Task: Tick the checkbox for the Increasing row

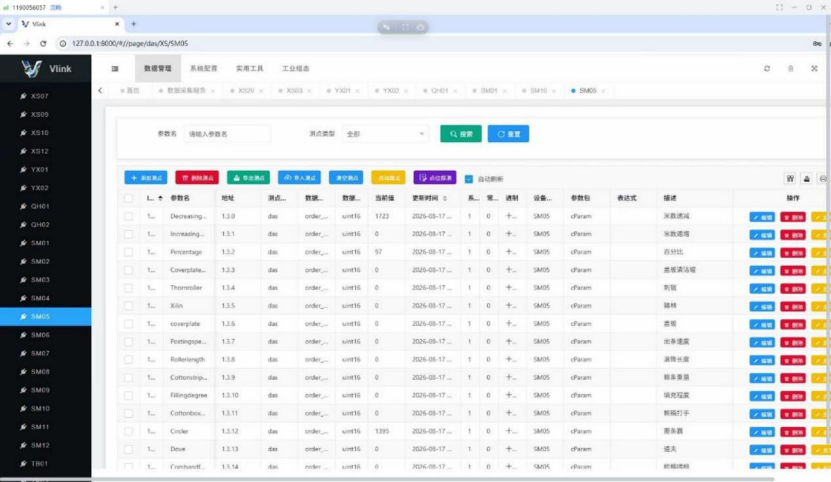Action: point(128,234)
